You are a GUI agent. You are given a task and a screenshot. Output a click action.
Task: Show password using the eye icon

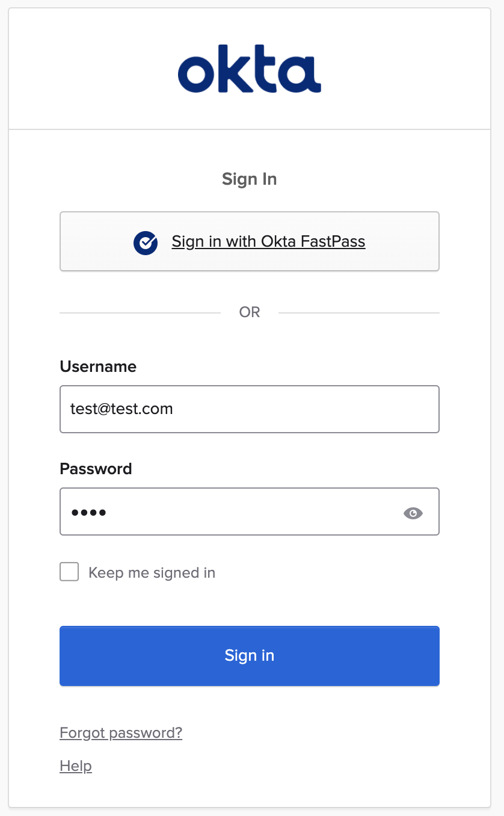tap(413, 513)
